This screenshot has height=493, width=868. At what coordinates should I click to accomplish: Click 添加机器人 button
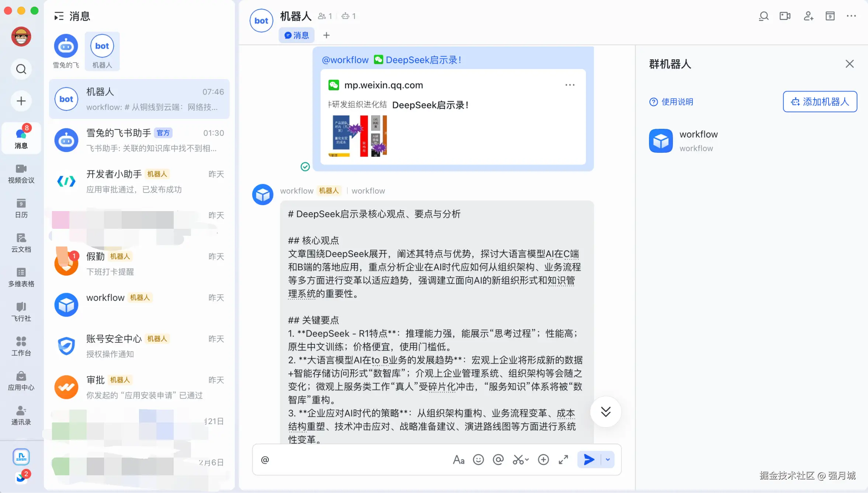click(x=820, y=101)
